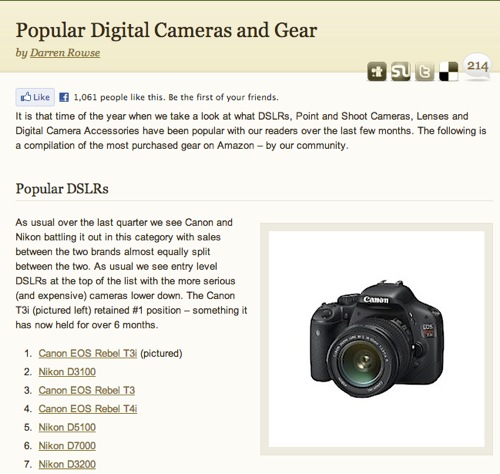Share the post via StumbleUpon icon
Viewport: 500px width, 474px height.
(x=401, y=71)
